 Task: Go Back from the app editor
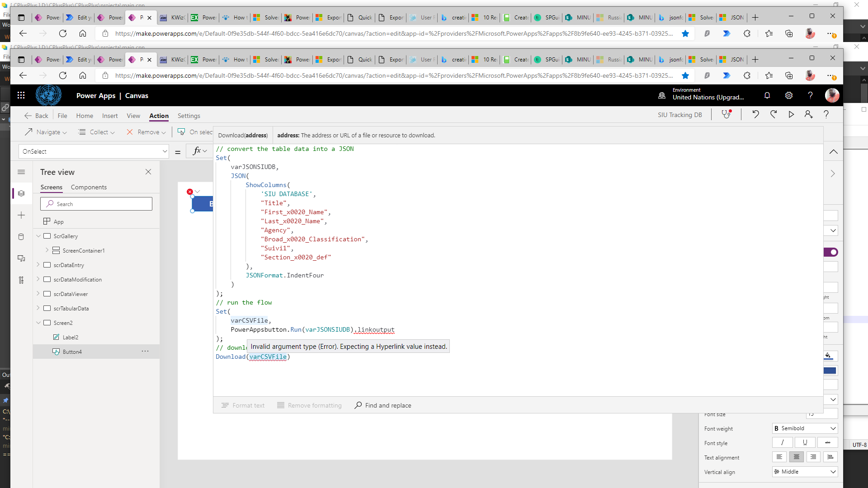[36, 116]
